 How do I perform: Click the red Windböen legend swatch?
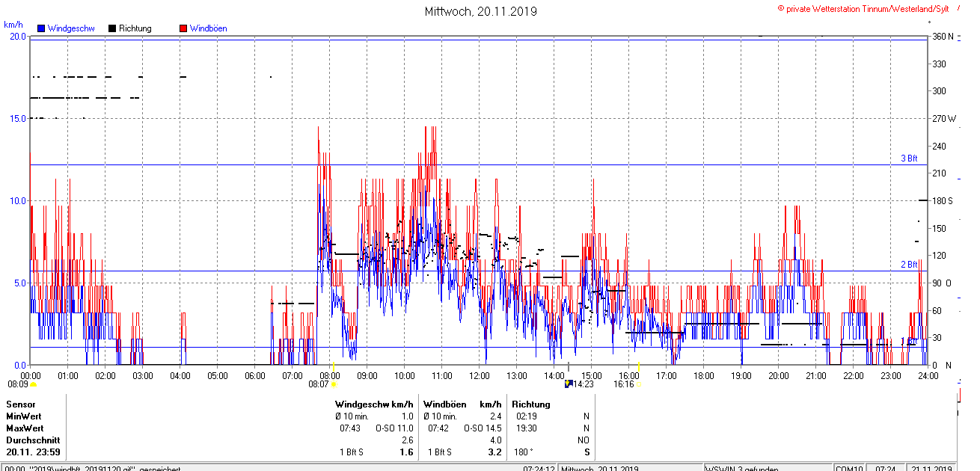coord(183,28)
